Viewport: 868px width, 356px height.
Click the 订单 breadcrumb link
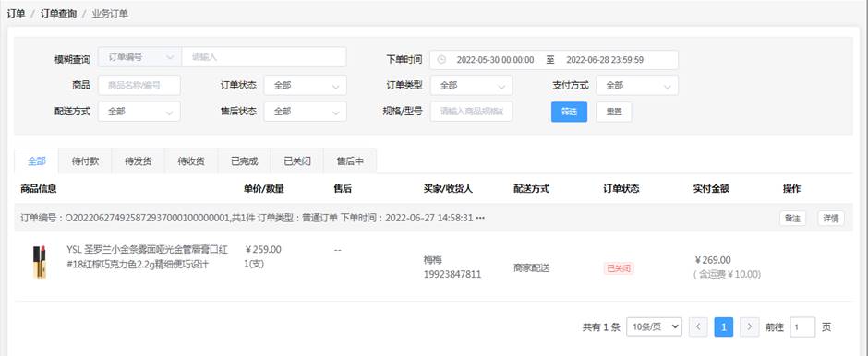(16, 13)
